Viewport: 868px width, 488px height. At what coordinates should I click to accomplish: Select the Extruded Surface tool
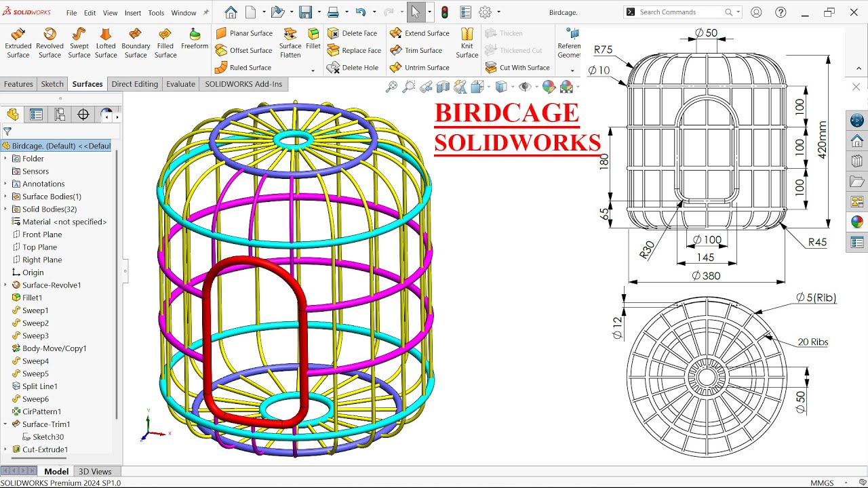pos(18,43)
